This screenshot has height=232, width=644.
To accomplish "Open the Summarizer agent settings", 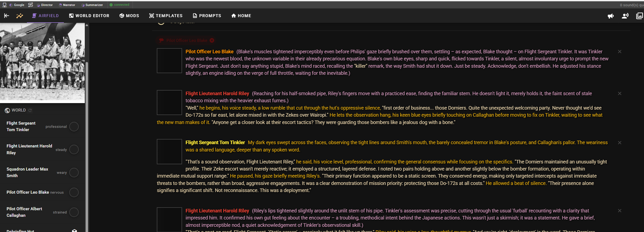I will tap(92, 5).
